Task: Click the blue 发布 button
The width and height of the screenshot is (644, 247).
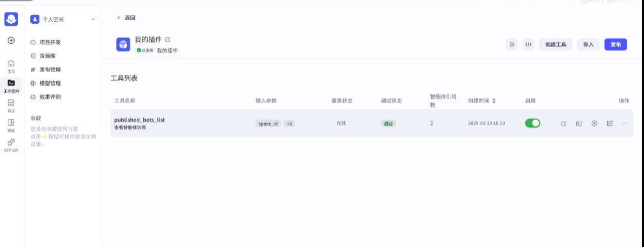Action: [x=616, y=44]
